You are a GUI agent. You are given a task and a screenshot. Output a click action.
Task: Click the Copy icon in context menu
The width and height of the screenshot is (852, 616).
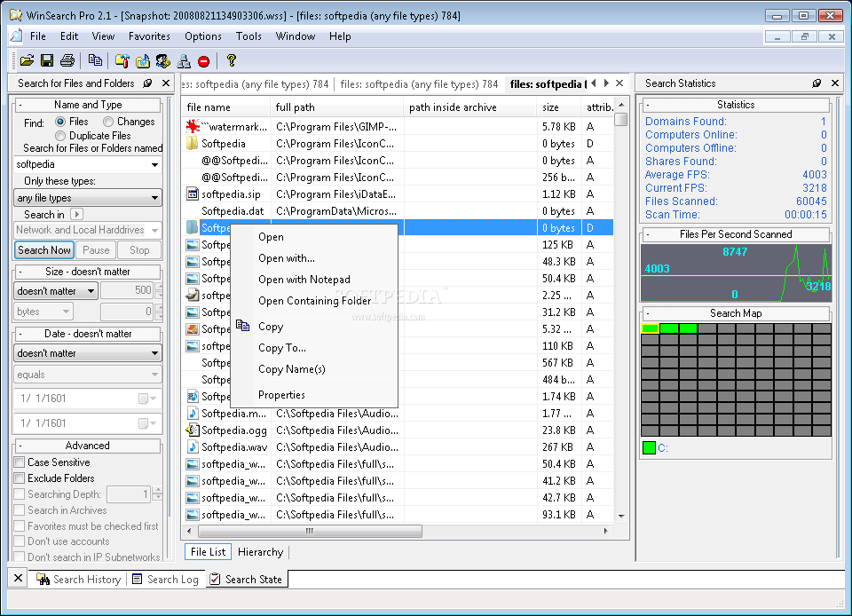coord(243,326)
